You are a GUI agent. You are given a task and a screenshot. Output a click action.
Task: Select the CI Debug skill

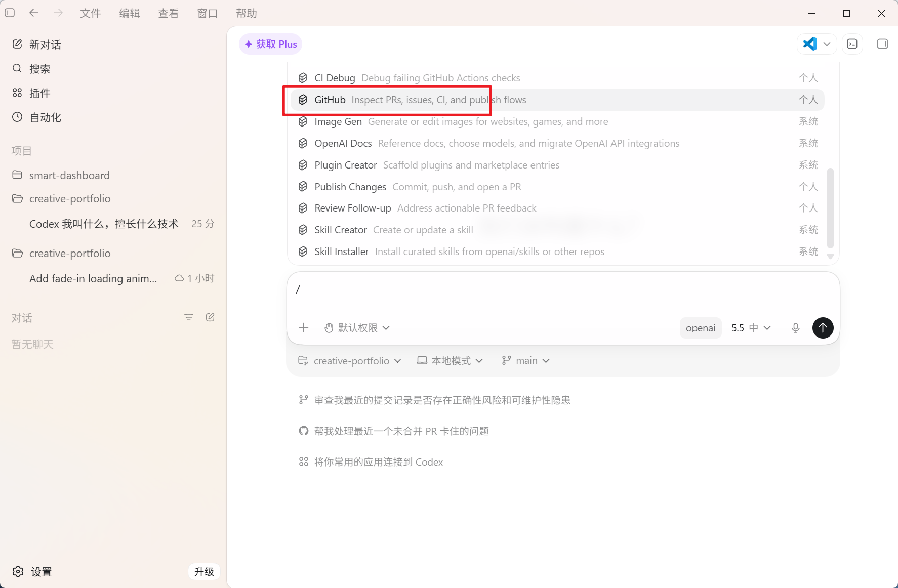[557, 78]
